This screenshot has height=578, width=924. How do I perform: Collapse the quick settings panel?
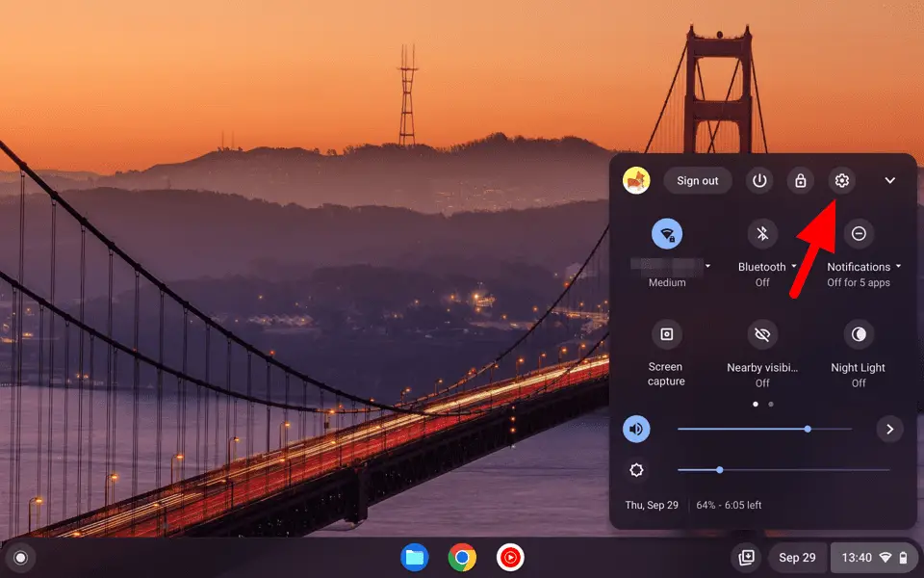(x=890, y=180)
